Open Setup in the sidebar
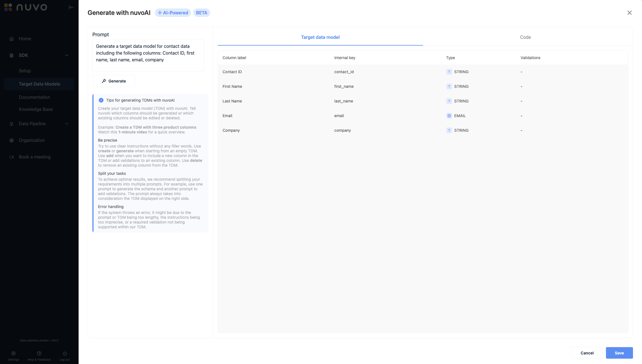The height and width of the screenshot is (364, 642). tap(25, 71)
